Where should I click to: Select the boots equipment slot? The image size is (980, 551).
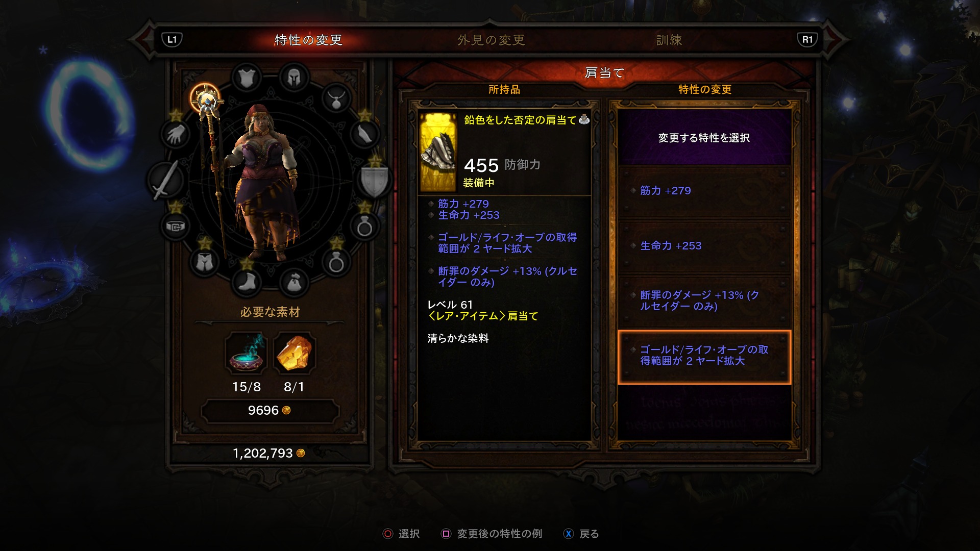point(247,282)
